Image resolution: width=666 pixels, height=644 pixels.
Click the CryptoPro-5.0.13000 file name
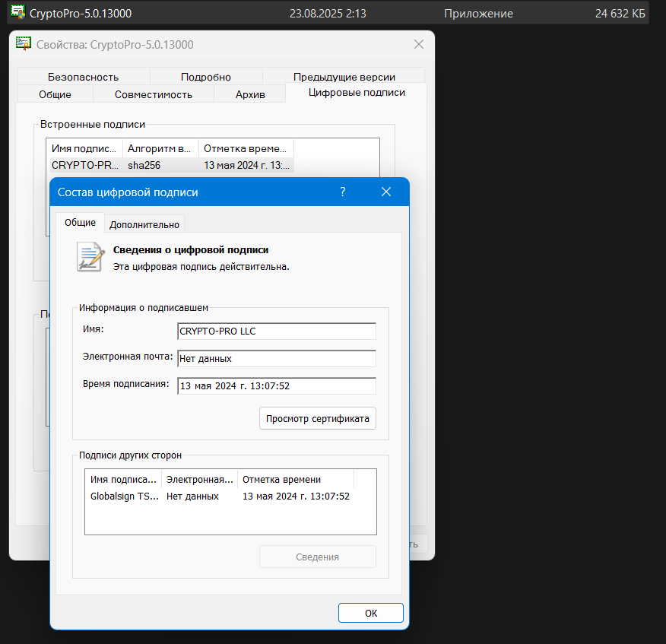pos(81,14)
